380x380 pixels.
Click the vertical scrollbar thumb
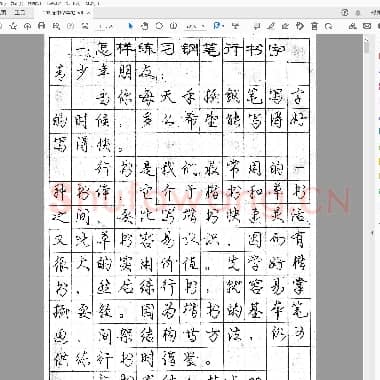(x=367, y=47)
